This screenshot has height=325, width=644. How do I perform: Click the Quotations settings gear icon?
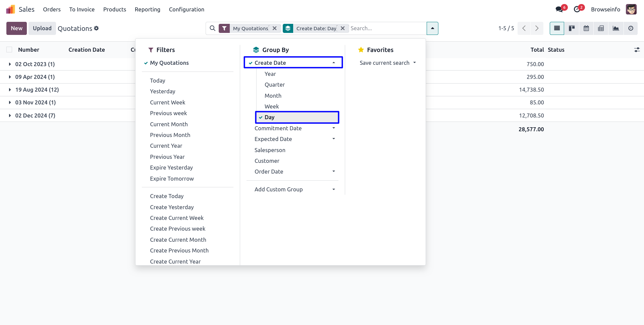tap(97, 29)
